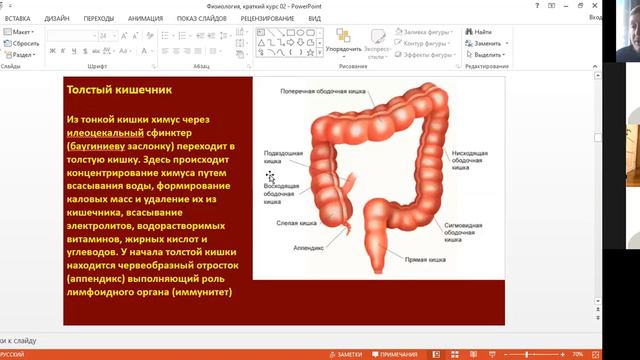Open the ВСТАВКА ribbon tab
The image size is (640, 360).
(18, 18)
